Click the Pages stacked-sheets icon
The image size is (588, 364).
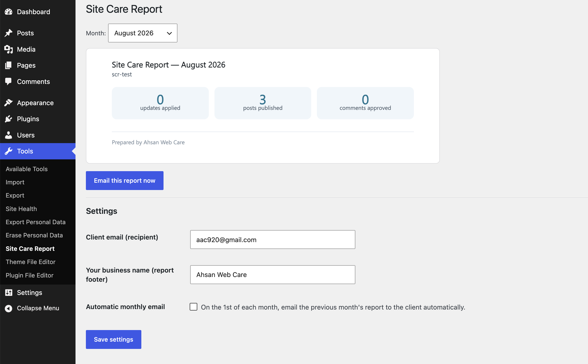click(8, 65)
